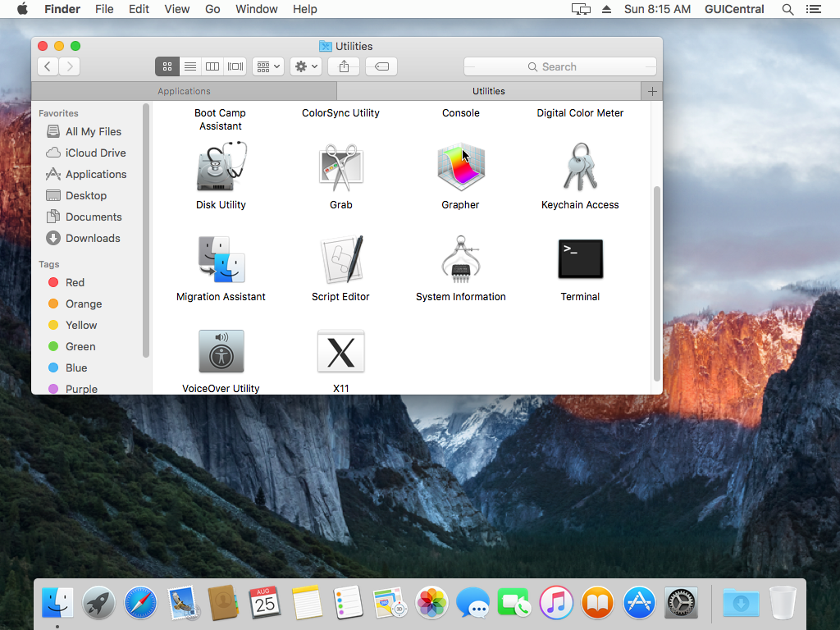The image size is (840, 630).
Task: Open iTunes in the Dock
Action: 556,603
